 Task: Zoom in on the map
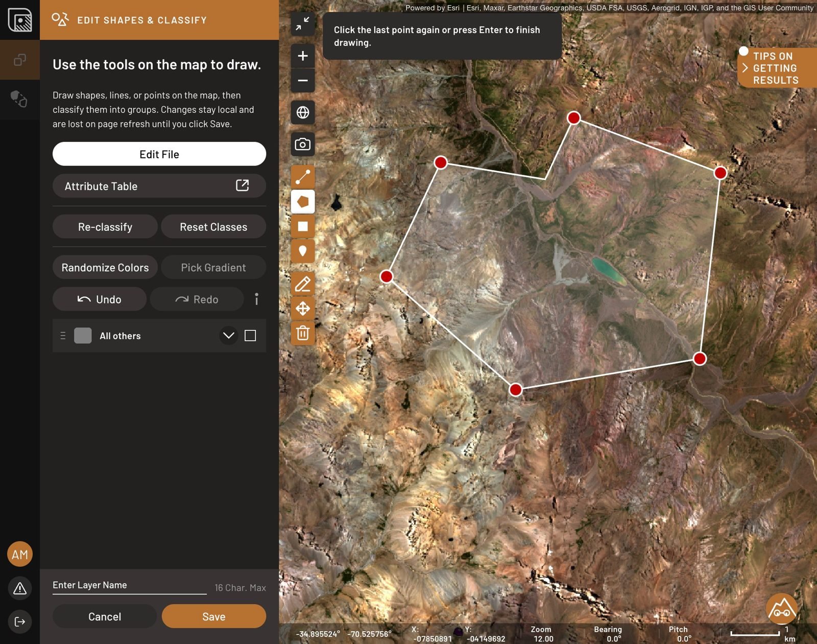[303, 56]
